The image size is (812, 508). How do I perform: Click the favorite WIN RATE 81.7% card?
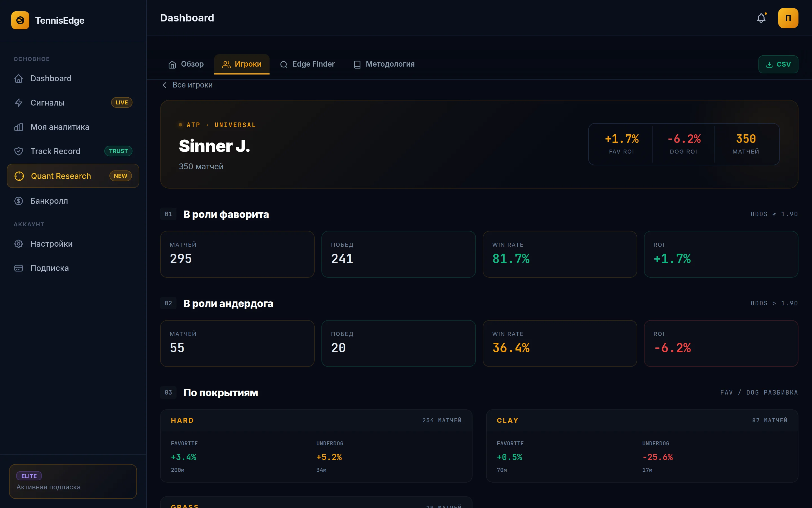(560, 254)
